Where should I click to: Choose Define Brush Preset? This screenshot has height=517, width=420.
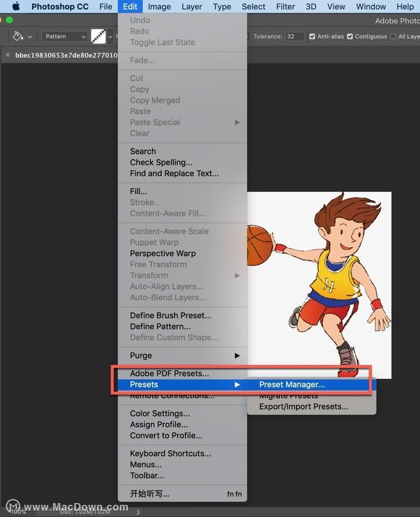point(182,315)
